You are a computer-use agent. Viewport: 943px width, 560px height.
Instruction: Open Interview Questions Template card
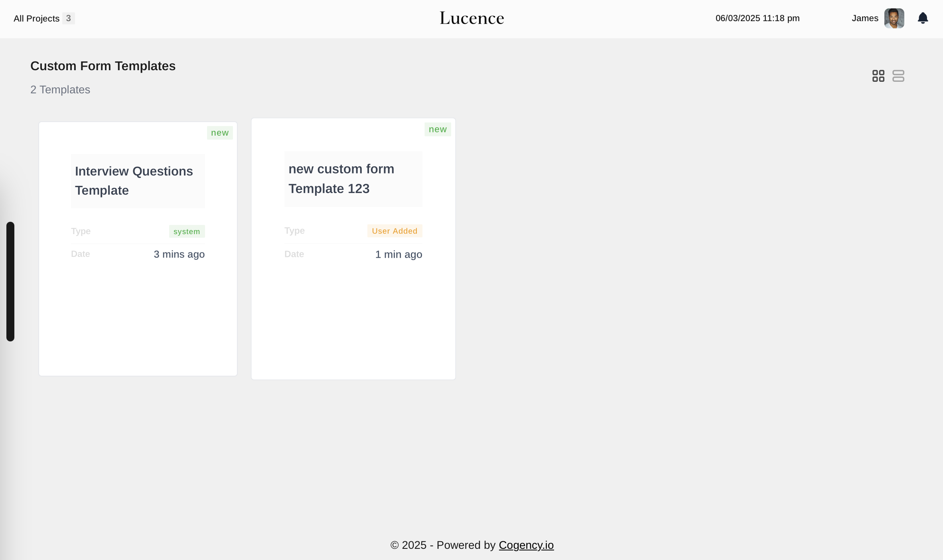pyautogui.click(x=134, y=181)
